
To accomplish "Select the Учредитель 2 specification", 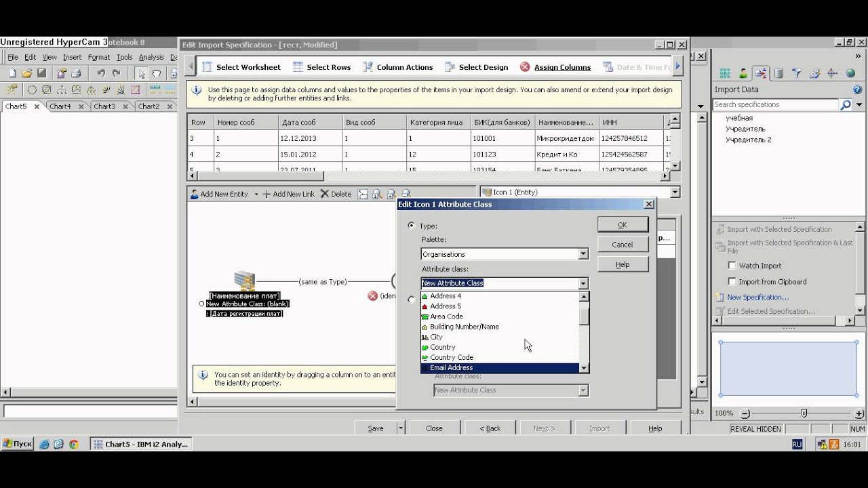I will [x=748, y=140].
